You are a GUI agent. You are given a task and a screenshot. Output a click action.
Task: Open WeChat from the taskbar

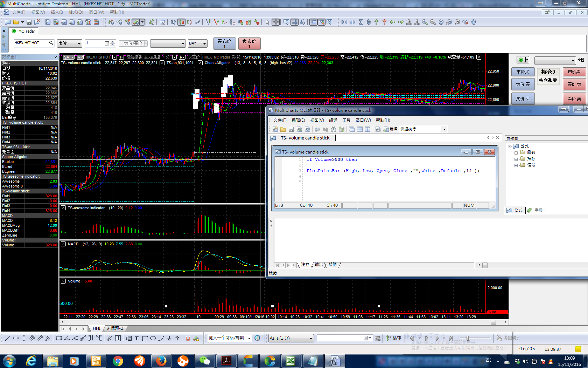pos(204,361)
